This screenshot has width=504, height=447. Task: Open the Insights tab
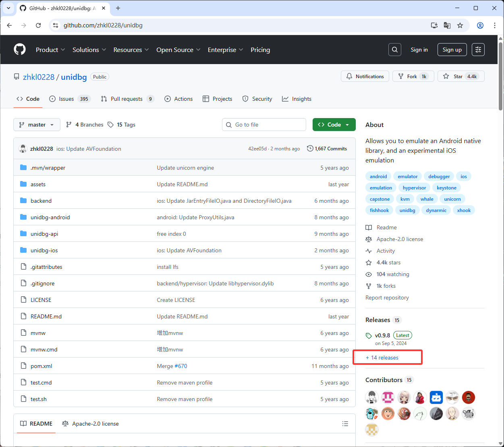click(x=297, y=99)
